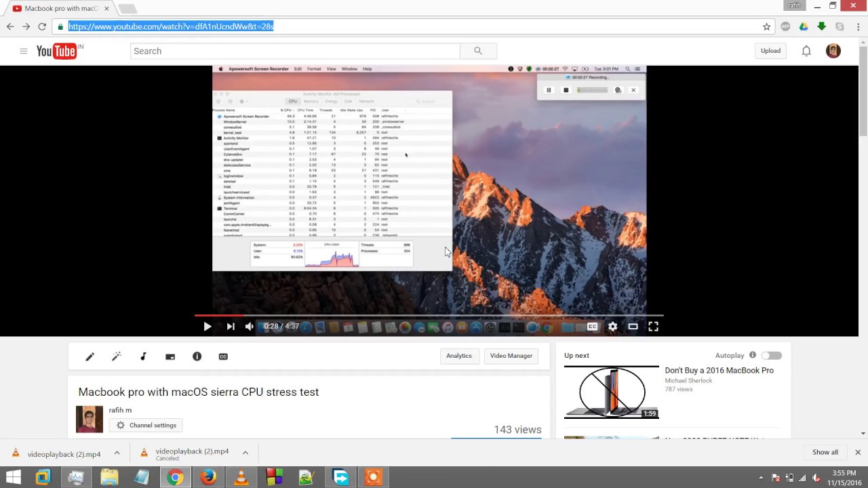Open the Skype extension icon

pyautogui.click(x=840, y=26)
